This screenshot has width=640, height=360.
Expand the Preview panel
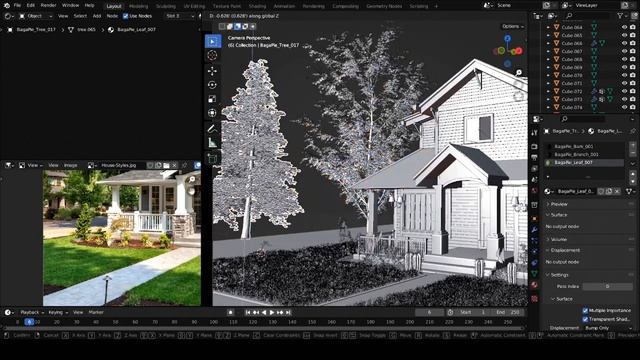click(x=559, y=204)
